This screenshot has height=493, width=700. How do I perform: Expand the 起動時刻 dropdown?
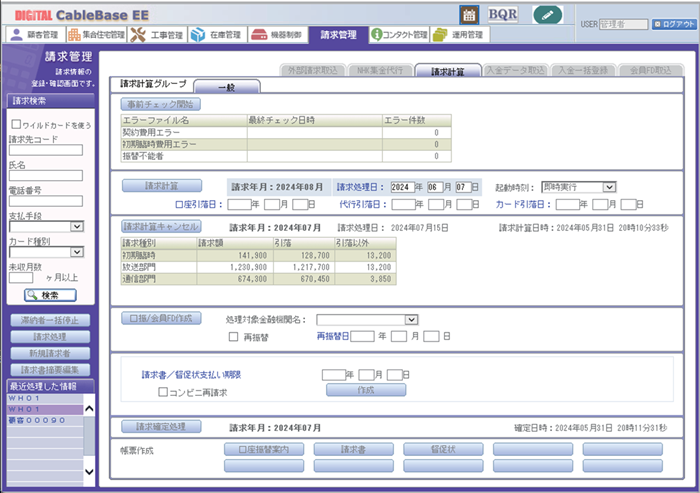pyautogui.click(x=577, y=186)
